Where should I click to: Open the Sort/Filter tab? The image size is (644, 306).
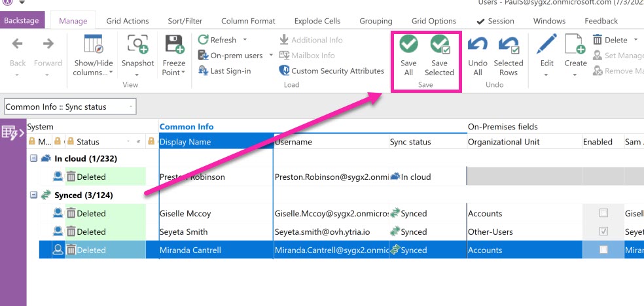click(185, 21)
